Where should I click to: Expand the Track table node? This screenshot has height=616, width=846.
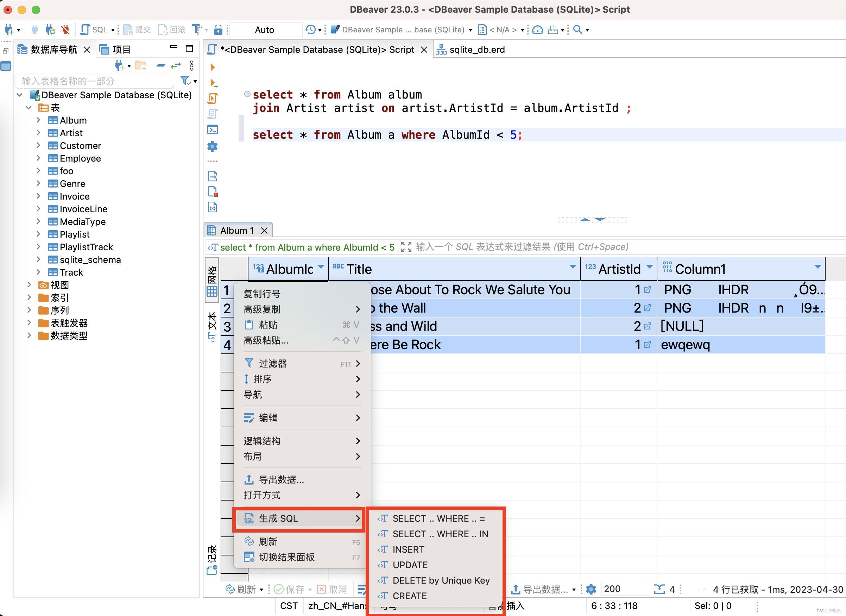point(38,272)
